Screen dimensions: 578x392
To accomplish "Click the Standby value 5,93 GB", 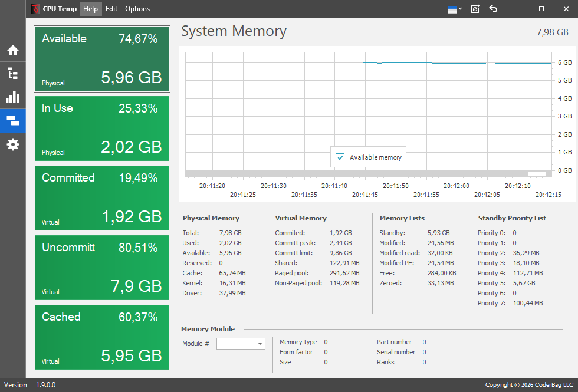I will point(438,233).
